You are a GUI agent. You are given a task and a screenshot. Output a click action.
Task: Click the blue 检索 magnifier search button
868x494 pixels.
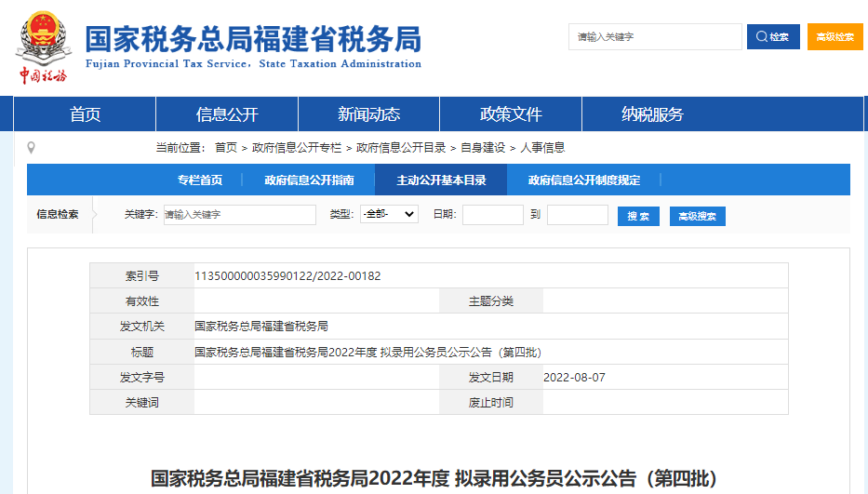773,36
